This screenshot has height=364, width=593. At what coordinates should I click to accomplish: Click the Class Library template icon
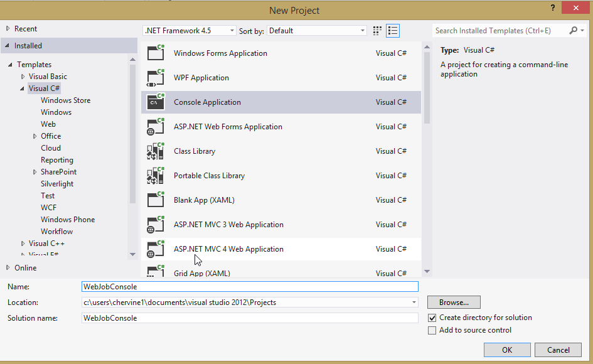(x=156, y=151)
